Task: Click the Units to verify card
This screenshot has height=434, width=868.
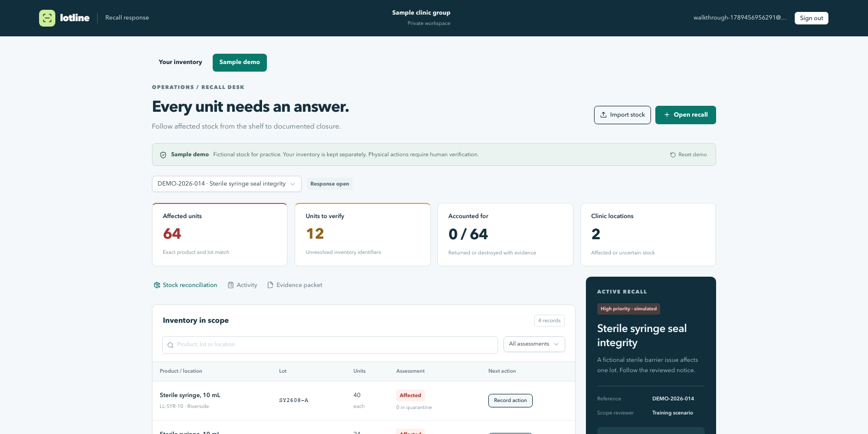Action: (362, 234)
